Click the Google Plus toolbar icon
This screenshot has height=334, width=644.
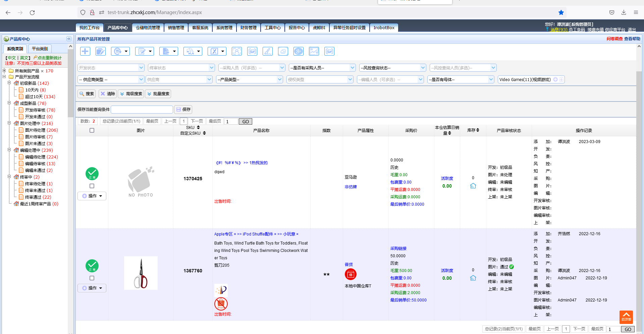pos(299,51)
